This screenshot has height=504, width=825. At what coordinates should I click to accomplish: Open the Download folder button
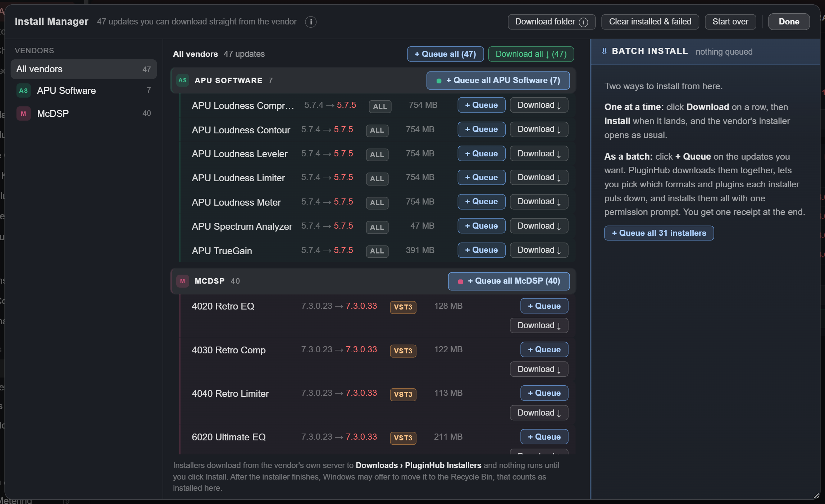coord(551,22)
